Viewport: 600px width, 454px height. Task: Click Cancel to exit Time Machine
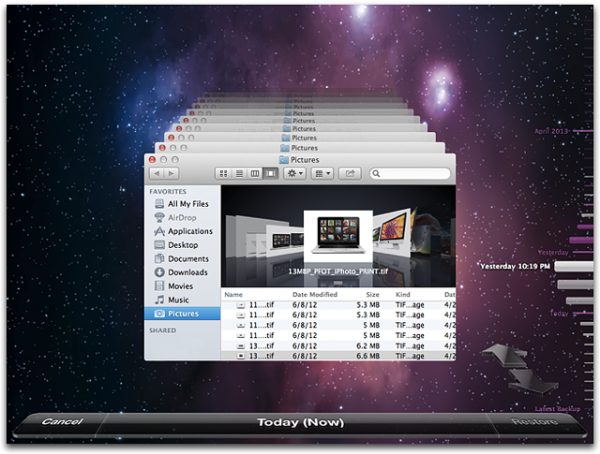coord(62,421)
